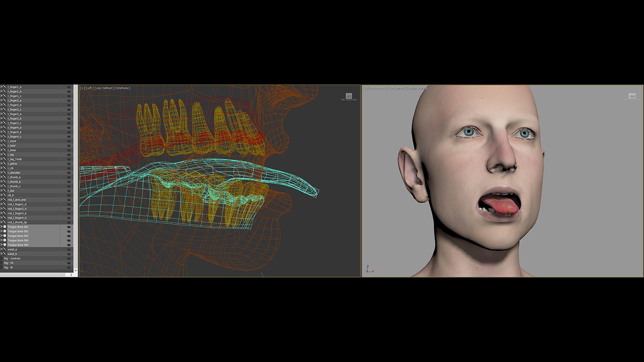Open the [Default Shading] menu
This screenshot has height=362, width=644.
pos(418,88)
